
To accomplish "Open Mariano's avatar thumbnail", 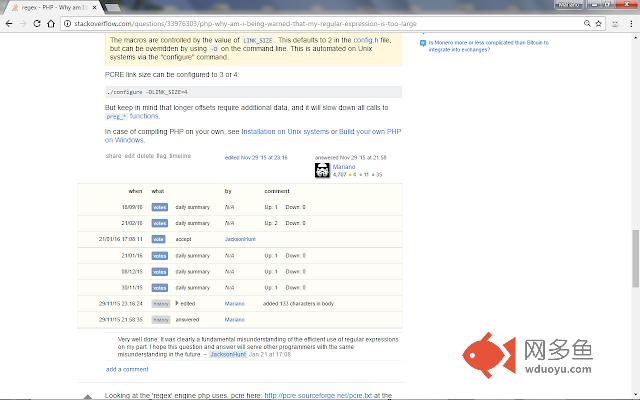I will click(322, 170).
